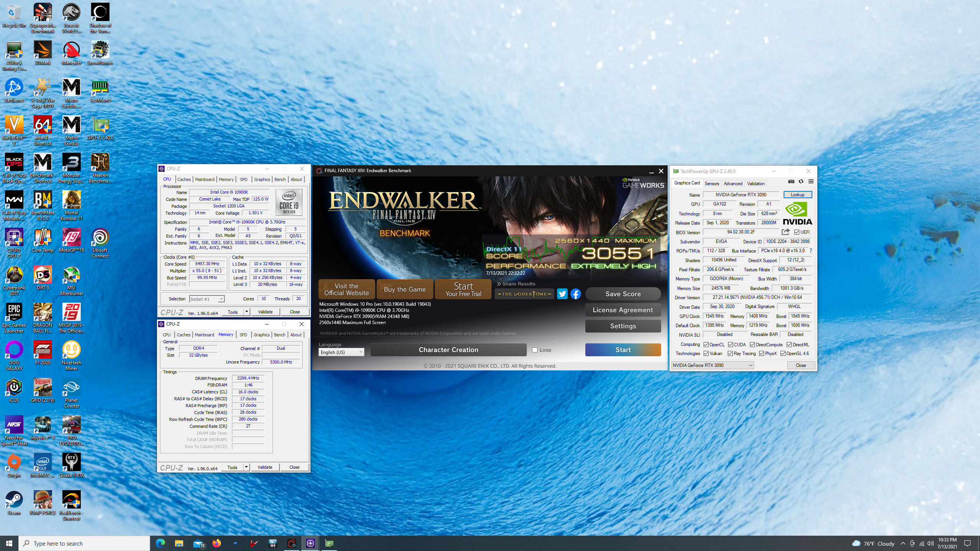Open Windows Start menu
The image size is (980, 551).
9,543
